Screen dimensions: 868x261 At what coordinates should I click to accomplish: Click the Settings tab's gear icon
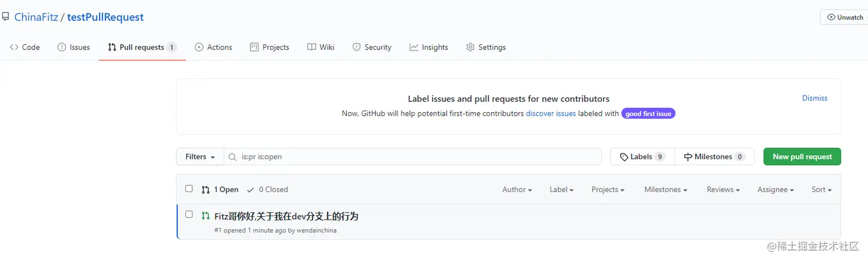point(470,47)
